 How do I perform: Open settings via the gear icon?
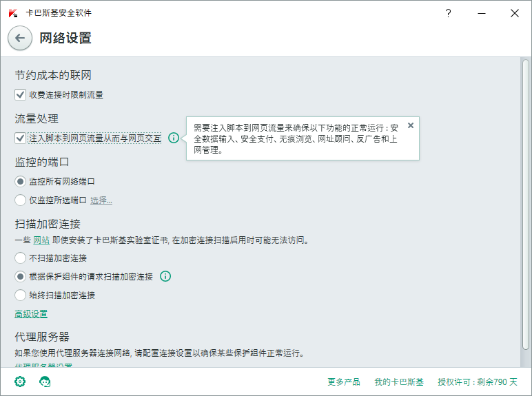20,382
